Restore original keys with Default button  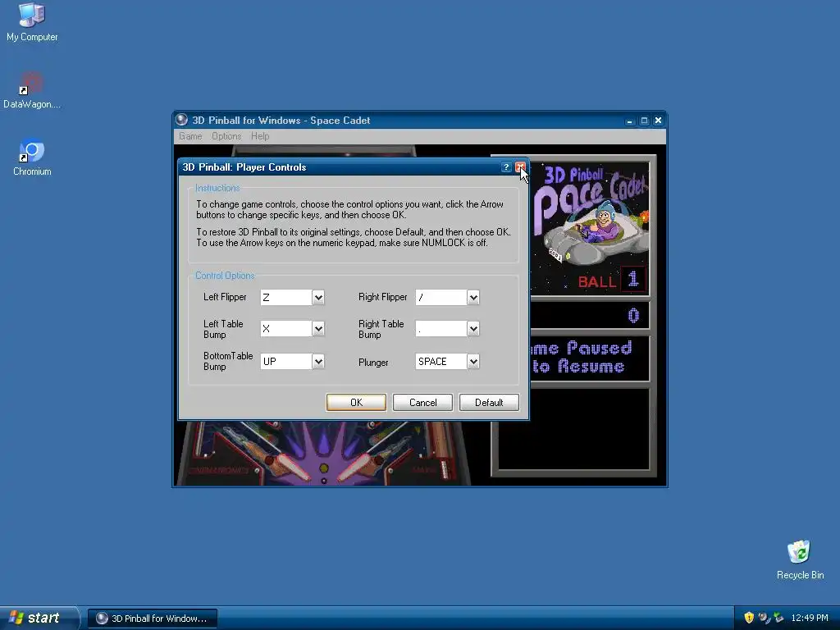[x=489, y=402]
